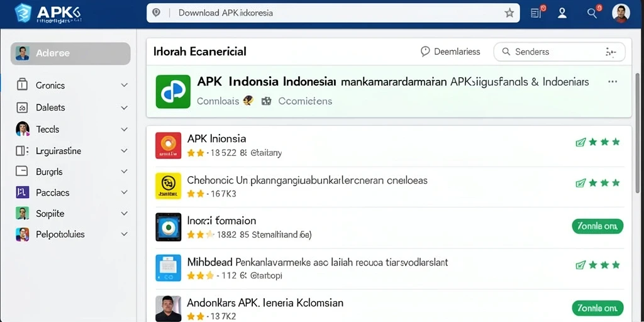
Task: Click the Deemlariess link
Action: [450, 52]
